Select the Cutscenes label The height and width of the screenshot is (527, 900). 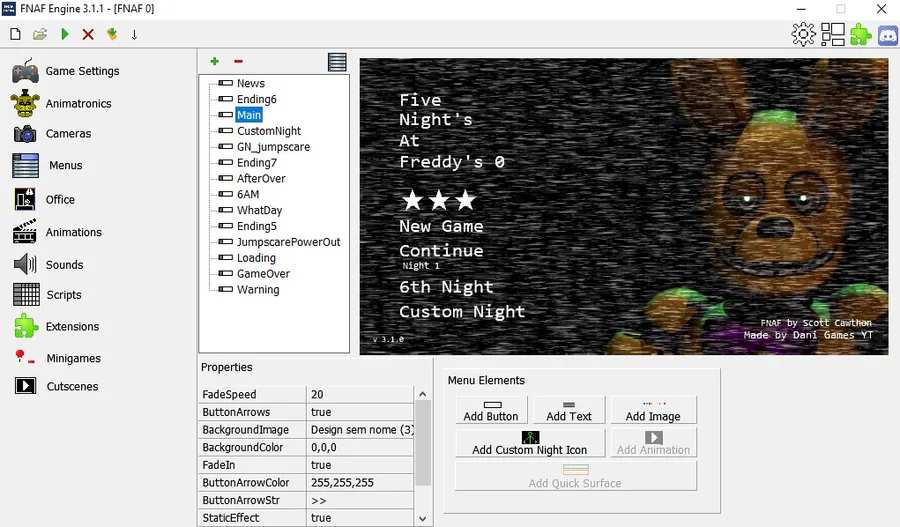click(72, 386)
